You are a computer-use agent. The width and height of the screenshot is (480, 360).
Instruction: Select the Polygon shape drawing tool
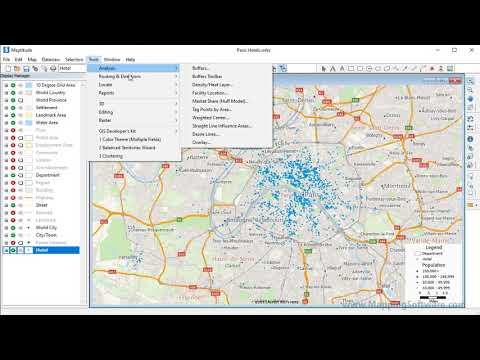[x=387, y=68]
